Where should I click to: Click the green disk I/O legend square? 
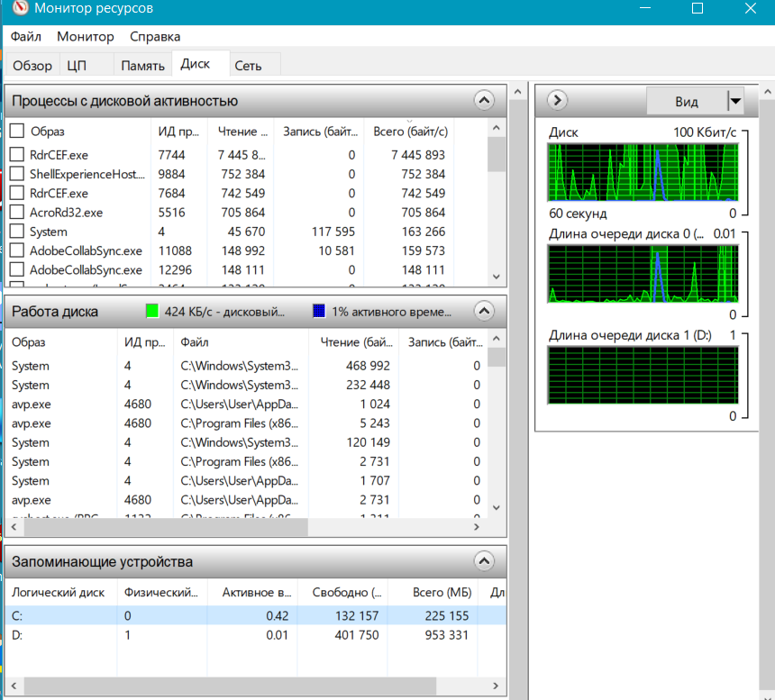tap(152, 312)
